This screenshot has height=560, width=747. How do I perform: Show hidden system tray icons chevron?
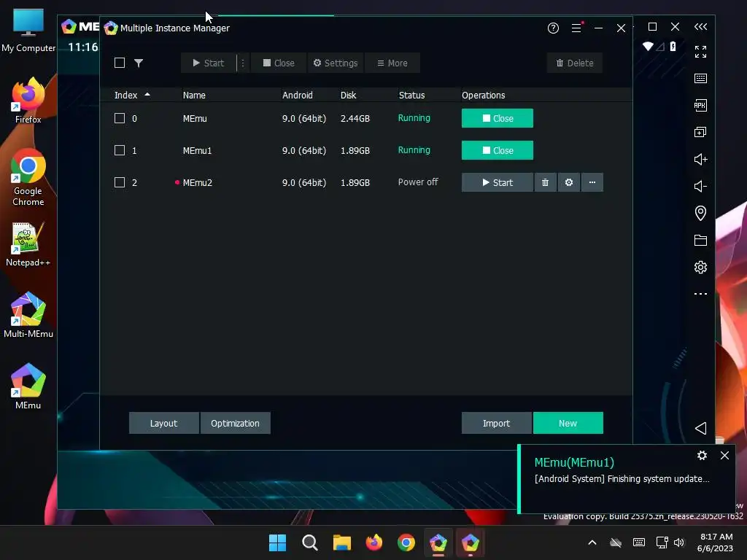pyautogui.click(x=592, y=542)
